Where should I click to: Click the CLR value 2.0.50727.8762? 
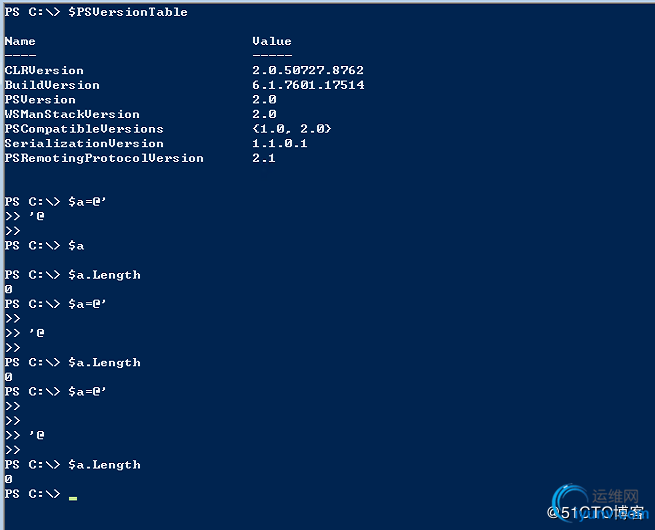[x=308, y=71]
